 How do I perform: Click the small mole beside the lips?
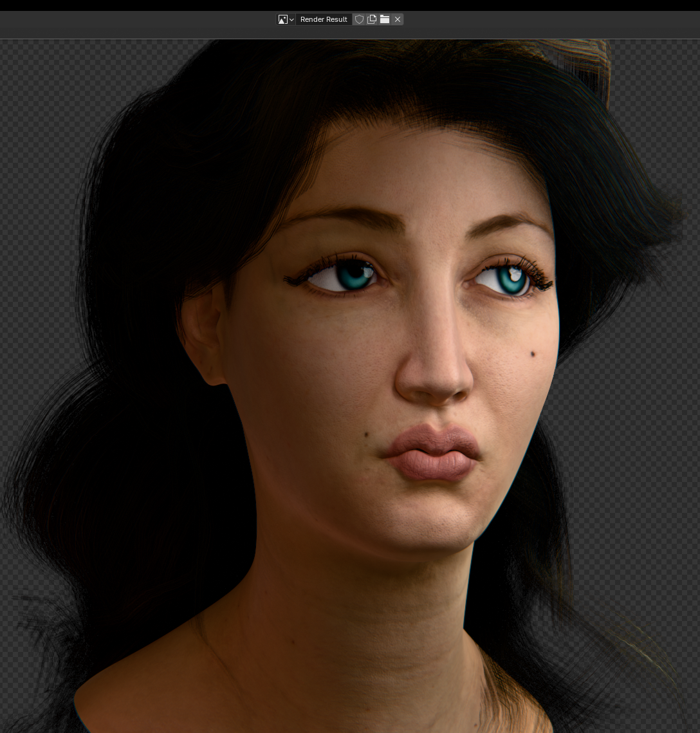tap(367, 436)
